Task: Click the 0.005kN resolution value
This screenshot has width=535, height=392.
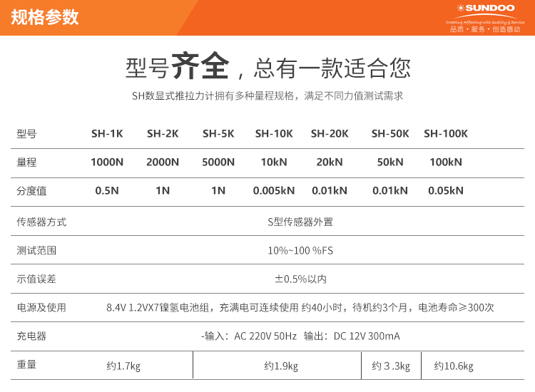Action: click(x=274, y=190)
